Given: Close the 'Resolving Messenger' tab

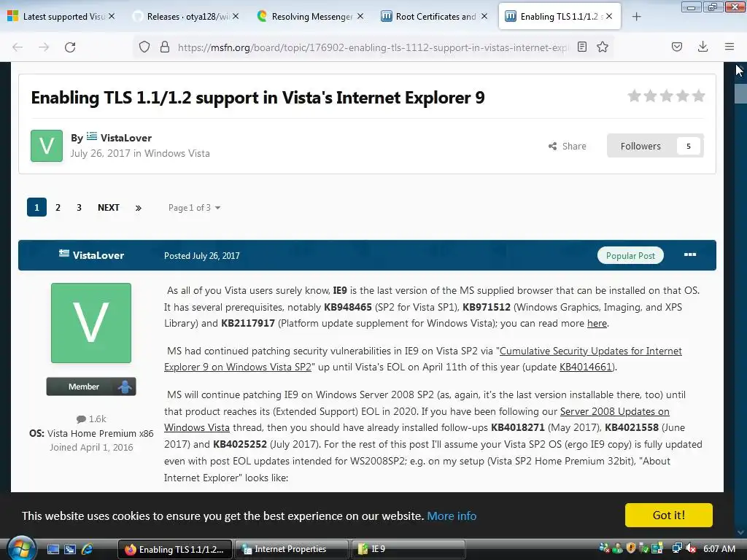Looking at the screenshot, I should coord(360,16).
